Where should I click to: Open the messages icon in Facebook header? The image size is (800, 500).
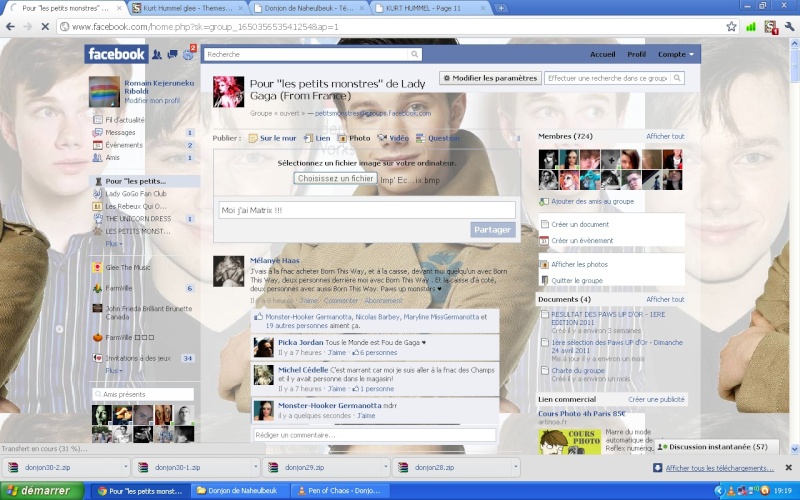tap(172, 54)
